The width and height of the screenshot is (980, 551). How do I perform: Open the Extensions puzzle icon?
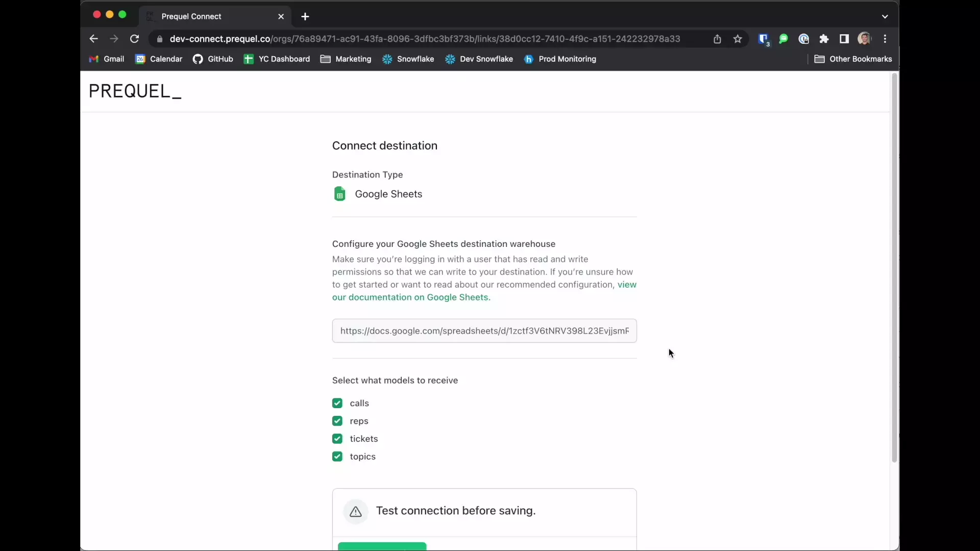pyautogui.click(x=824, y=39)
